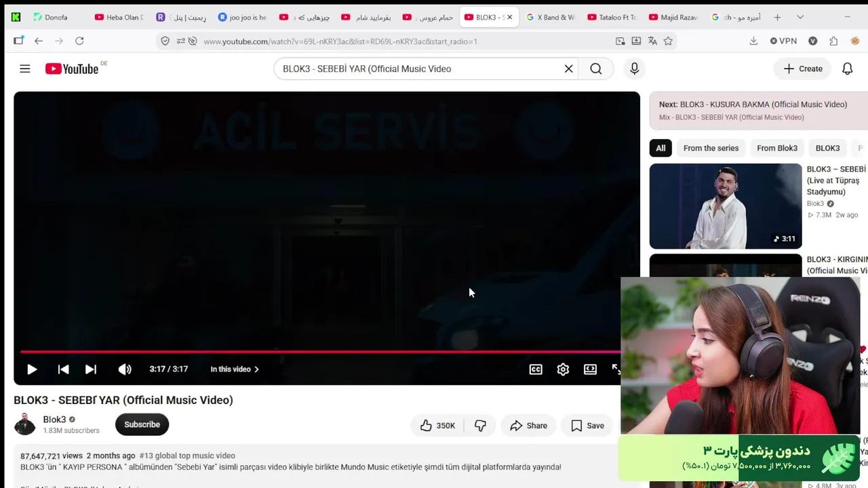Clear the YouTube search box text
868x488 pixels.
[568, 68]
